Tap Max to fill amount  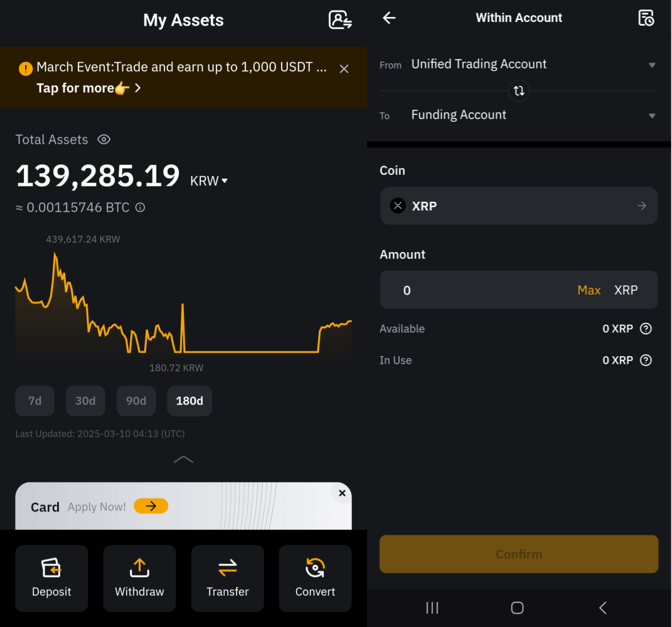(589, 290)
